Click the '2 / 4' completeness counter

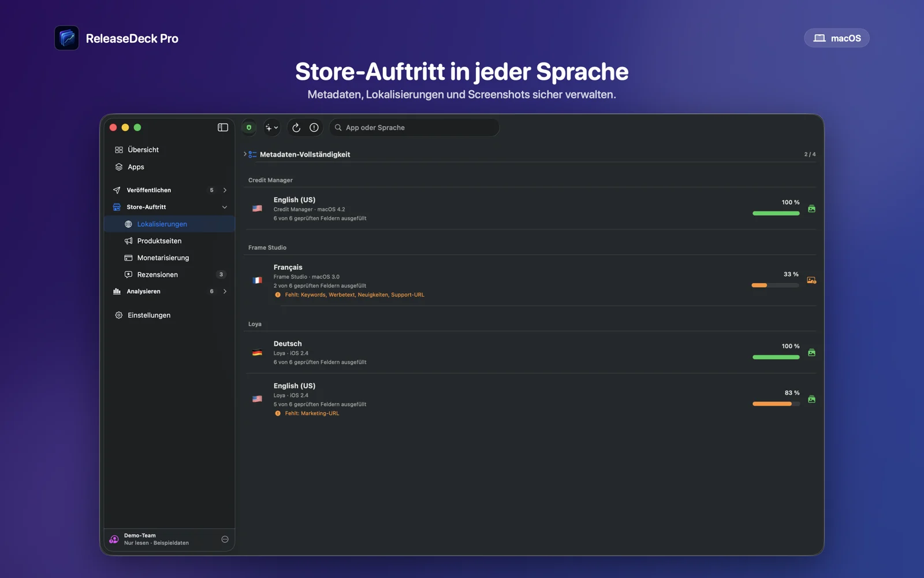(x=810, y=154)
